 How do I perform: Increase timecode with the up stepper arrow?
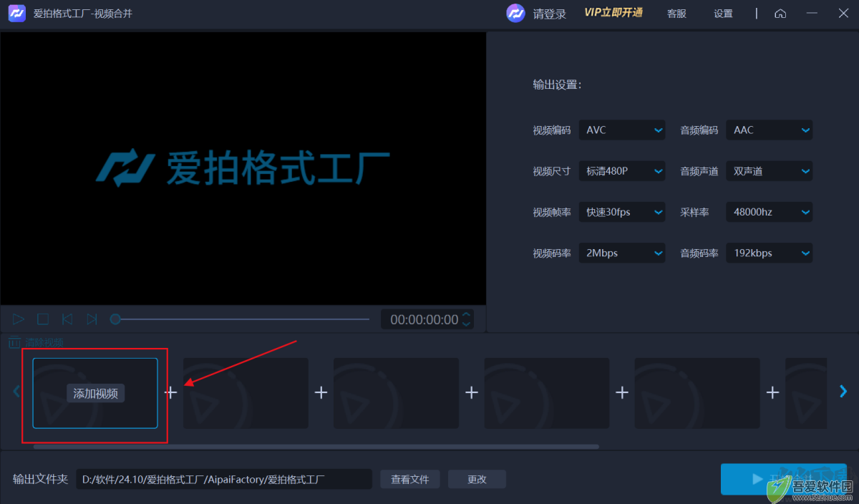coord(467,314)
